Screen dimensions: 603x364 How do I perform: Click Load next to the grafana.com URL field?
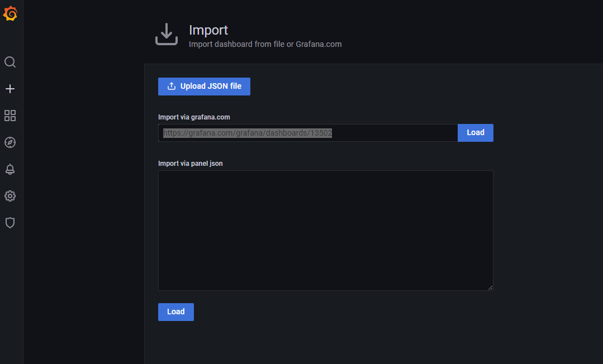click(x=475, y=133)
